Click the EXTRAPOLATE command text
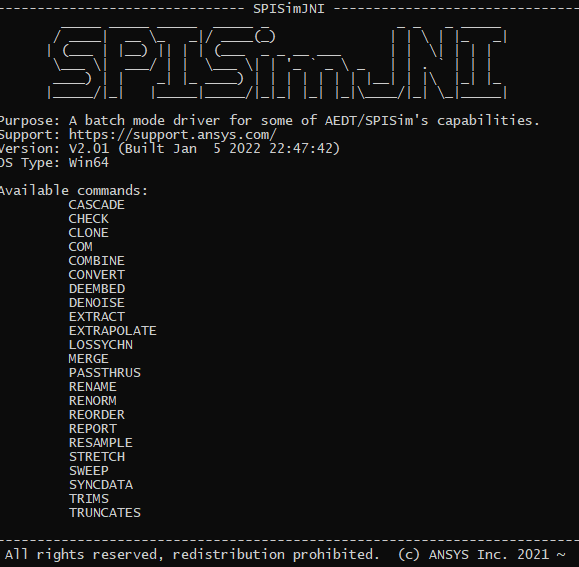579x567 pixels. 113,331
